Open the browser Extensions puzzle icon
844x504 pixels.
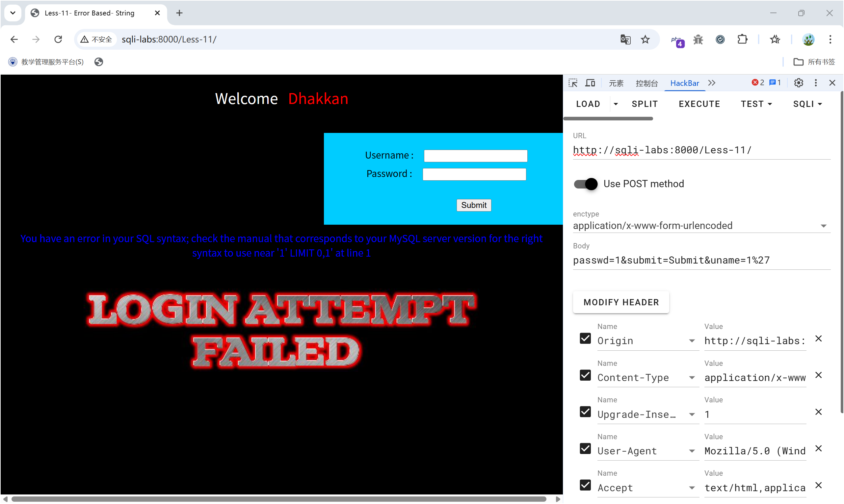coord(742,39)
